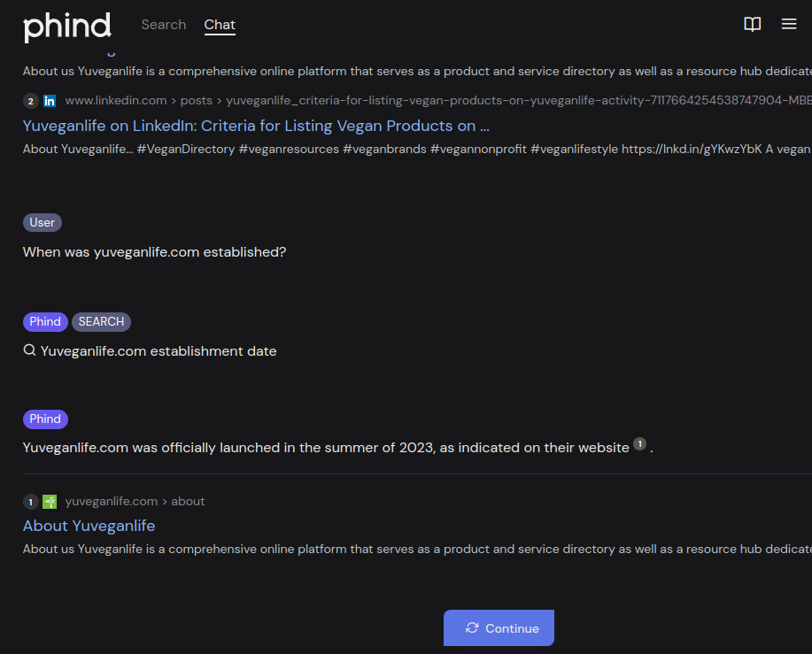
Task: Open the About Yuveganlife link
Action: click(x=89, y=526)
